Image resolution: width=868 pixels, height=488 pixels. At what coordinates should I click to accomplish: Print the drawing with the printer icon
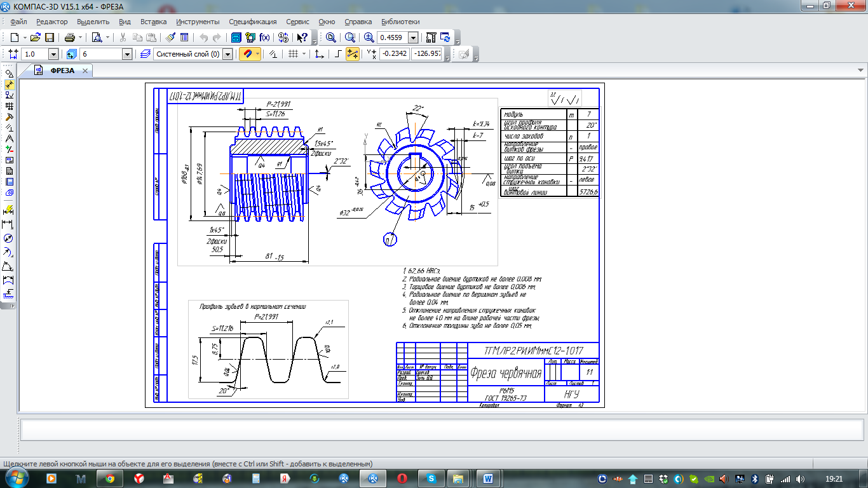click(x=70, y=37)
